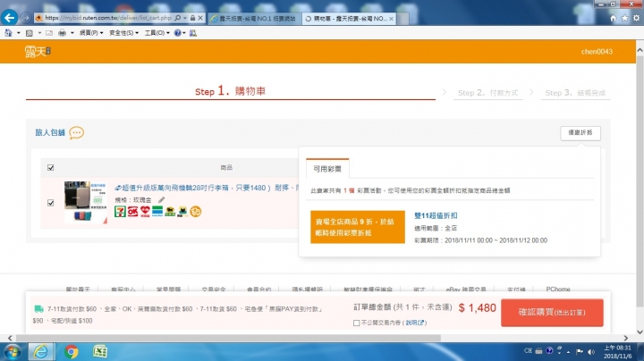Click the taskbar volume speaker icon
644x361 pixels.
click(591, 351)
